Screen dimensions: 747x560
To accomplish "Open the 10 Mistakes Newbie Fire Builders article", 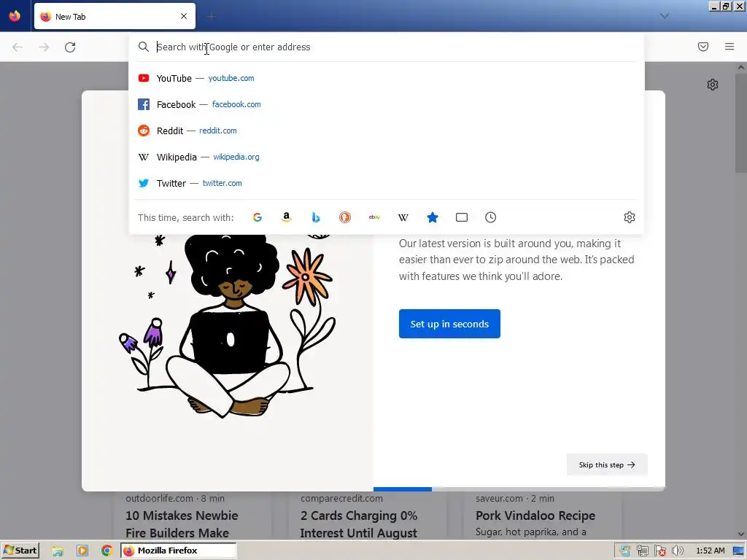I will coord(182,524).
